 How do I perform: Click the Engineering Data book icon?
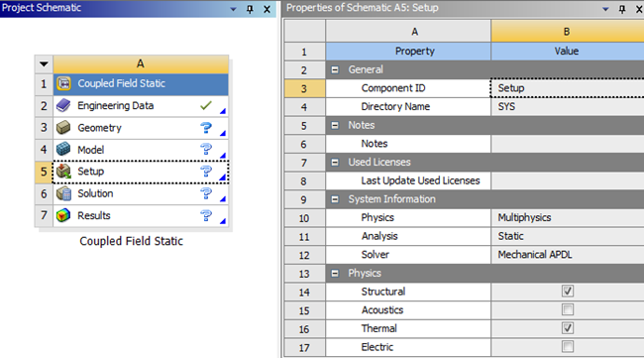tap(63, 106)
